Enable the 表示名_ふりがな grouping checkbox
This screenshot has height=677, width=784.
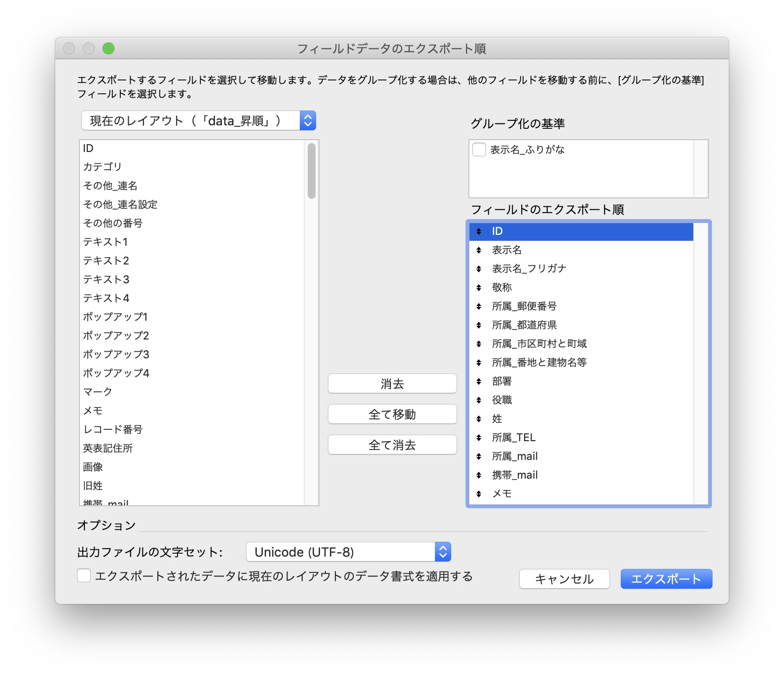(x=479, y=150)
